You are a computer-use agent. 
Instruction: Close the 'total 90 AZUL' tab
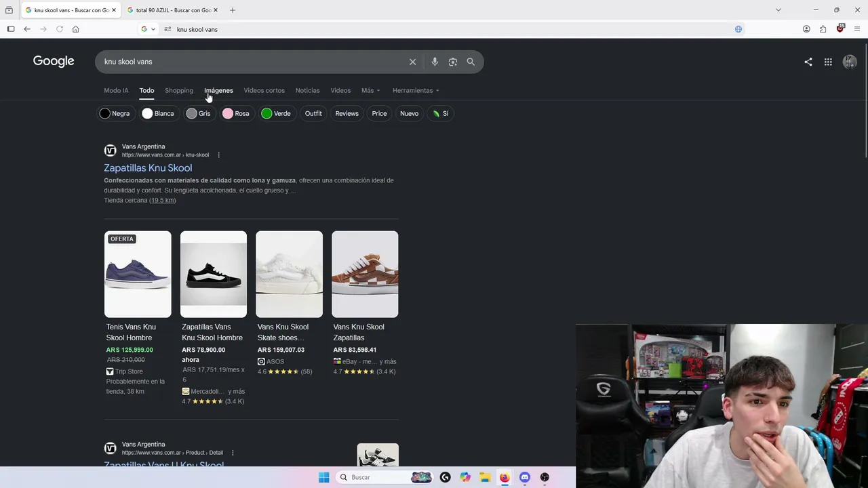(216, 10)
